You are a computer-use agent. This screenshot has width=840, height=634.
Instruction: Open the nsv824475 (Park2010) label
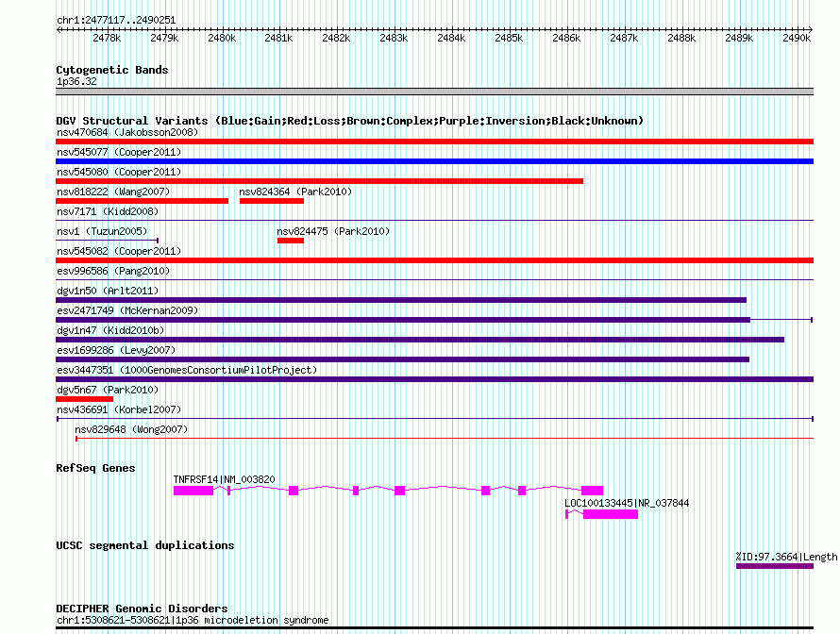tap(333, 231)
